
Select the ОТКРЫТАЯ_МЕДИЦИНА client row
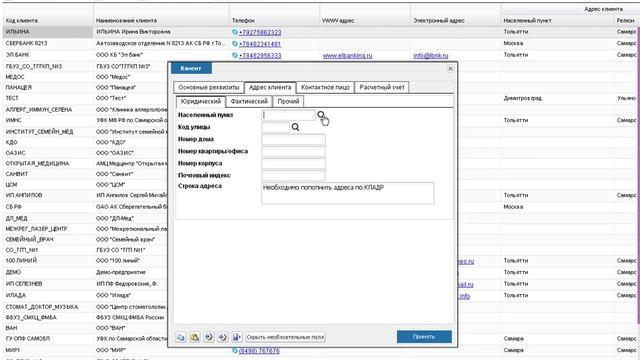[x=38, y=163]
